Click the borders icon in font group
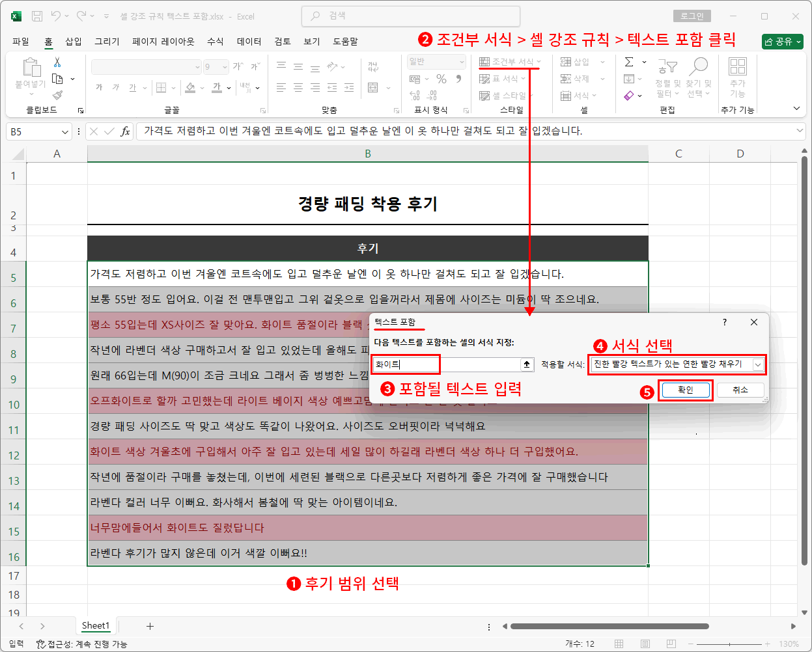The width and height of the screenshot is (812, 652). 161,87
